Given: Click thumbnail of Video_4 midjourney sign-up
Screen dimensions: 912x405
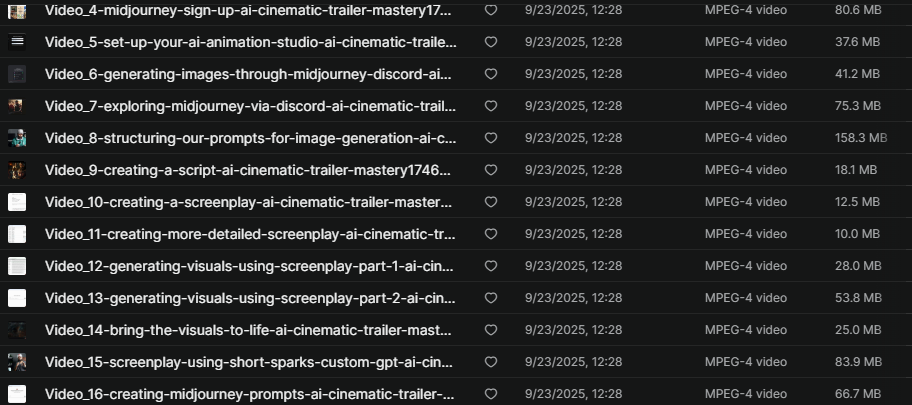Looking at the screenshot, I should point(17,10).
